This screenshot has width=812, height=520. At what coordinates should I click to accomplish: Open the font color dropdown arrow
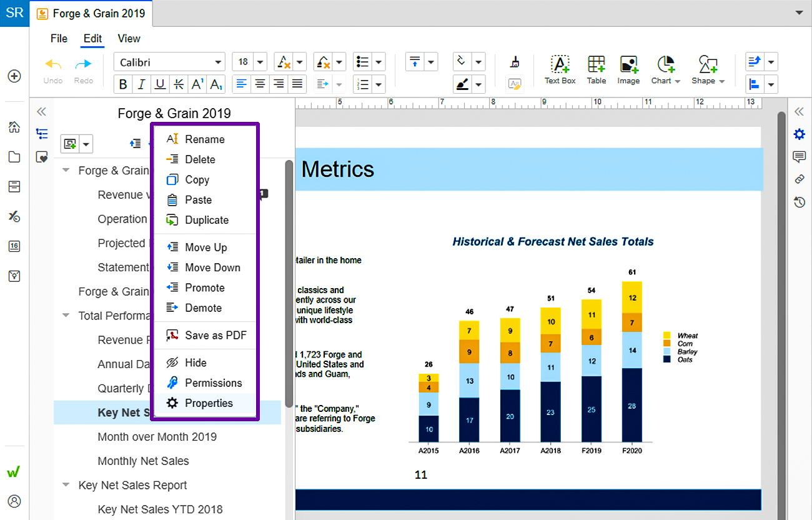[x=300, y=62]
